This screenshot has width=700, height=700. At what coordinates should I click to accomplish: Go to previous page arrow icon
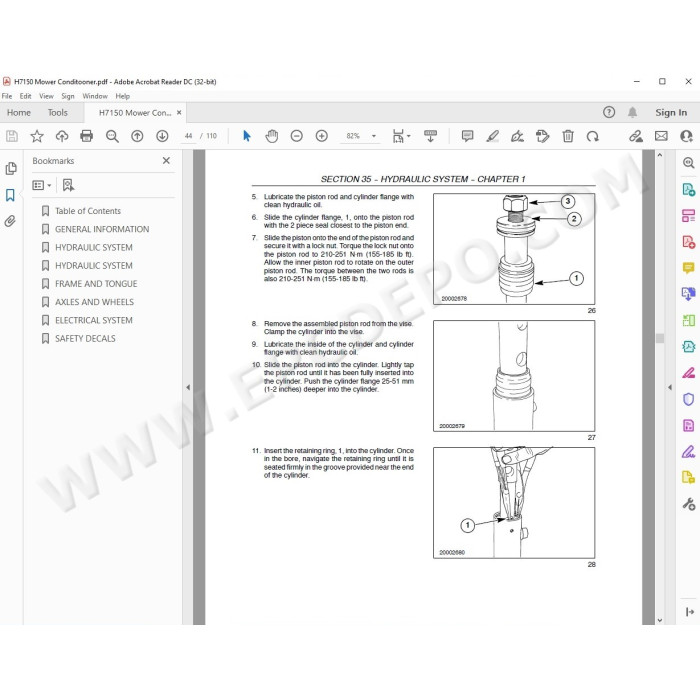point(137,136)
